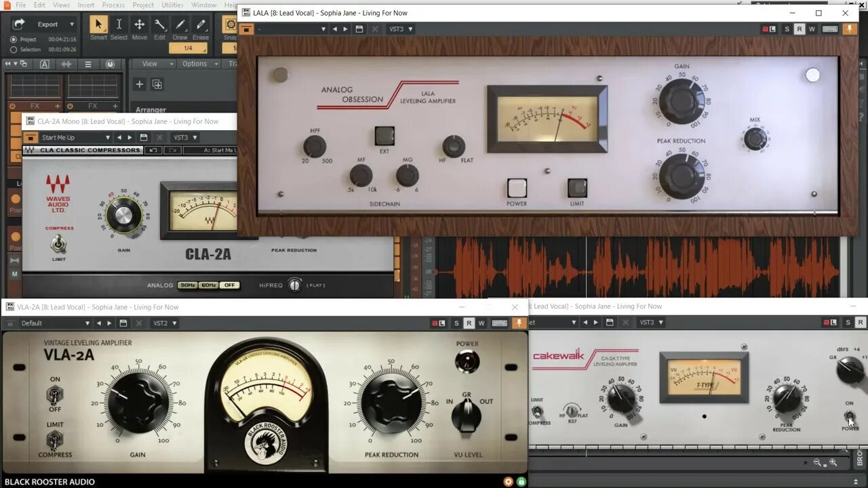Viewport: 868px width, 488px height.
Task: Click W write automation in VLA-2A window
Action: (x=481, y=323)
